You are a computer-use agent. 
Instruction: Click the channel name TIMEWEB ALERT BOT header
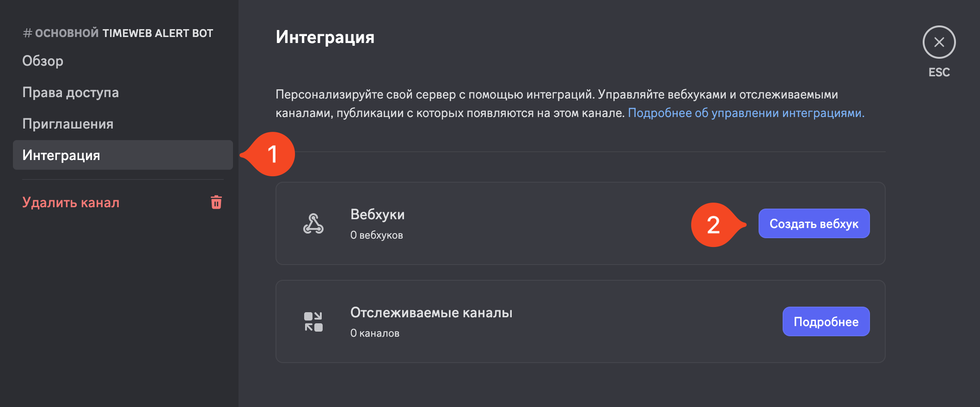157,33
